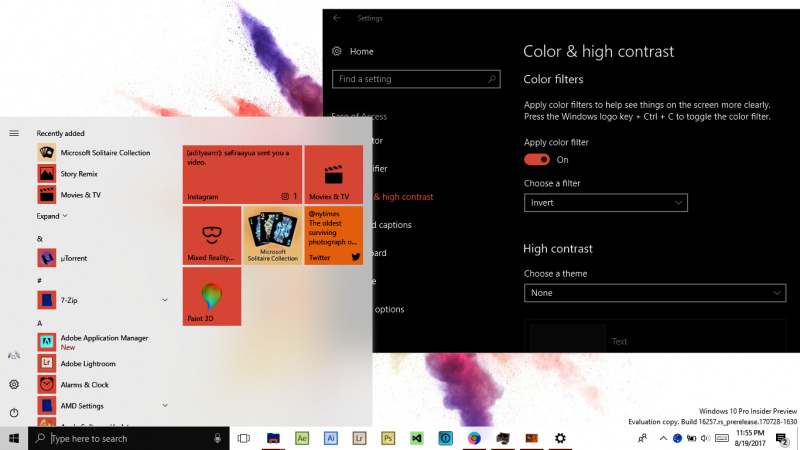
Task: Open Microsoft Solitaire Collection in app list
Action: coord(94,153)
